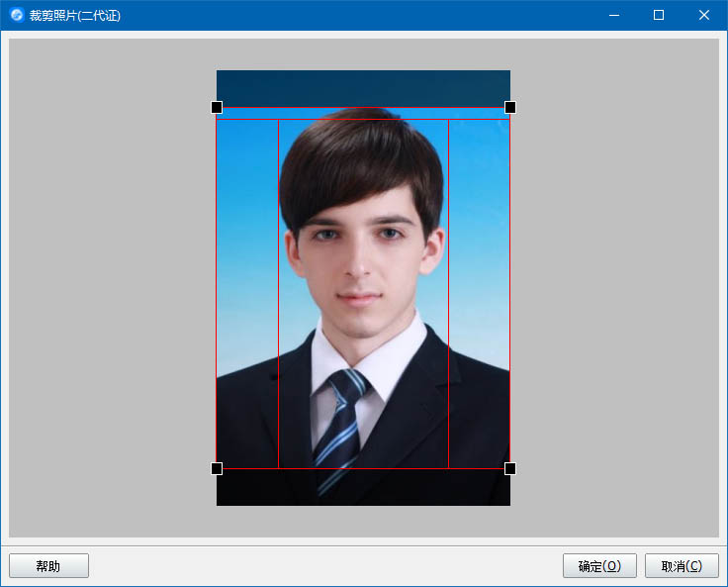Click the gray canvas right of the photo
Viewport: 728px width, 587px height.
[613, 287]
